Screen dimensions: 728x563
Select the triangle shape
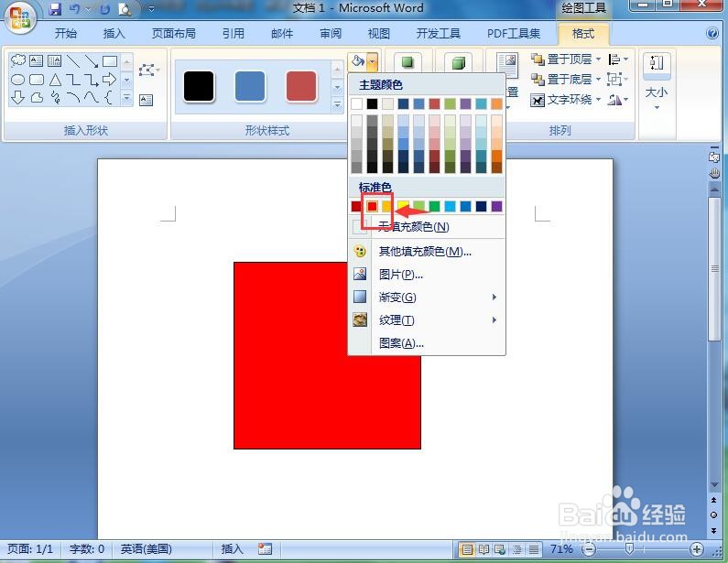coord(55,80)
